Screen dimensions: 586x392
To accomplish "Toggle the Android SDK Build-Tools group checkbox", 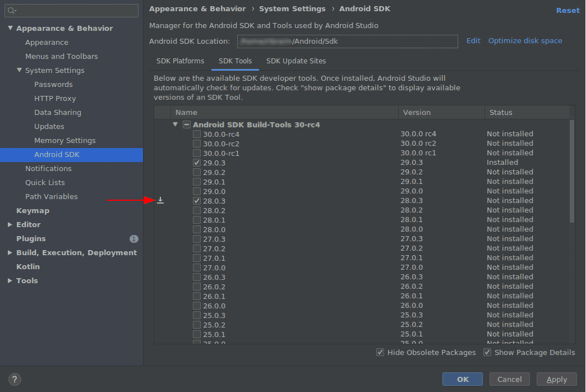I will pyautogui.click(x=187, y=124).
